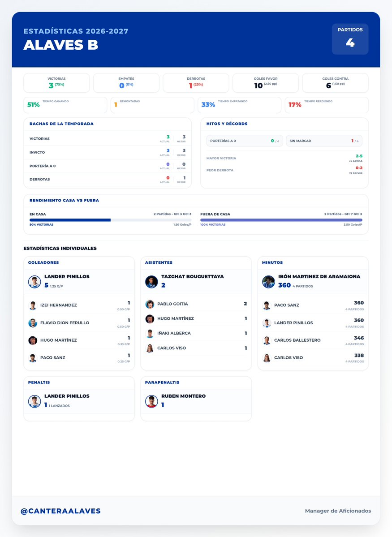This screenshot has width=392, height=537.
Task: Select the Victorias 3 stat card
Action: pos(56,83)
